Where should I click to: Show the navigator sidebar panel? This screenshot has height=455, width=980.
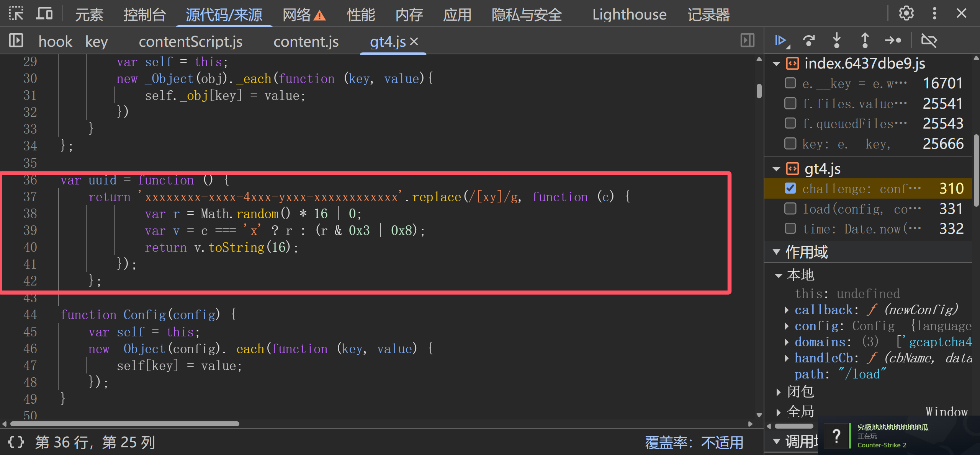point(16,41)
